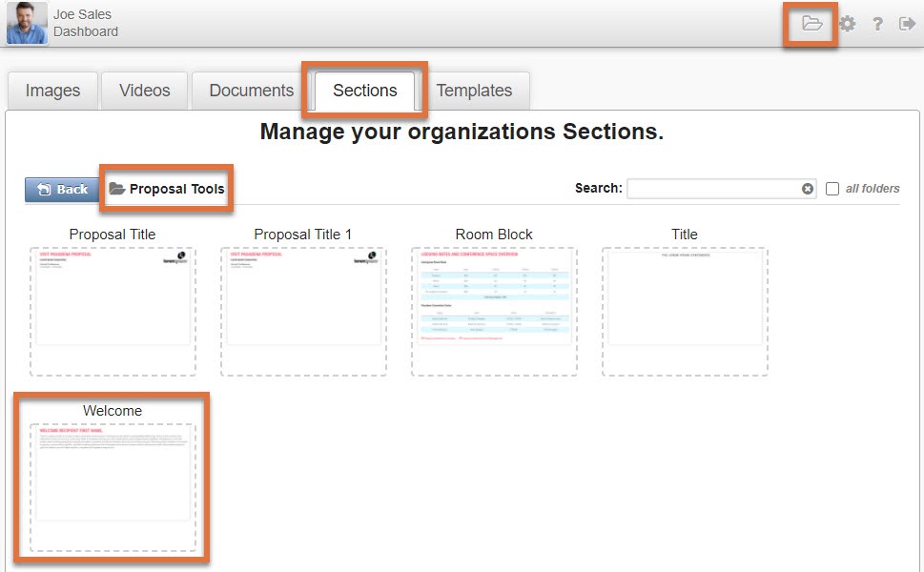Viewport: 924px width, 572px height.
Task: Click the Joe Sales name text
Action: pos(83,14)
